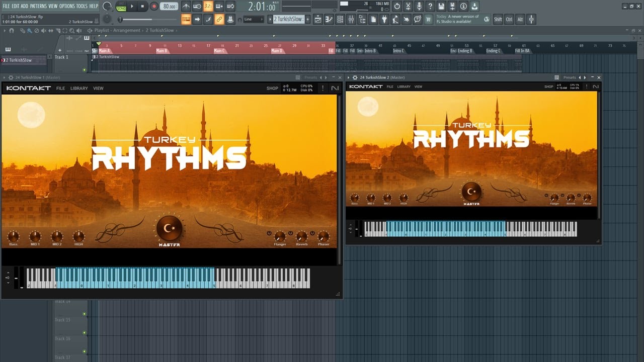
Task: Click the microphone one-click recording icon
Action: tap(419, 6)
